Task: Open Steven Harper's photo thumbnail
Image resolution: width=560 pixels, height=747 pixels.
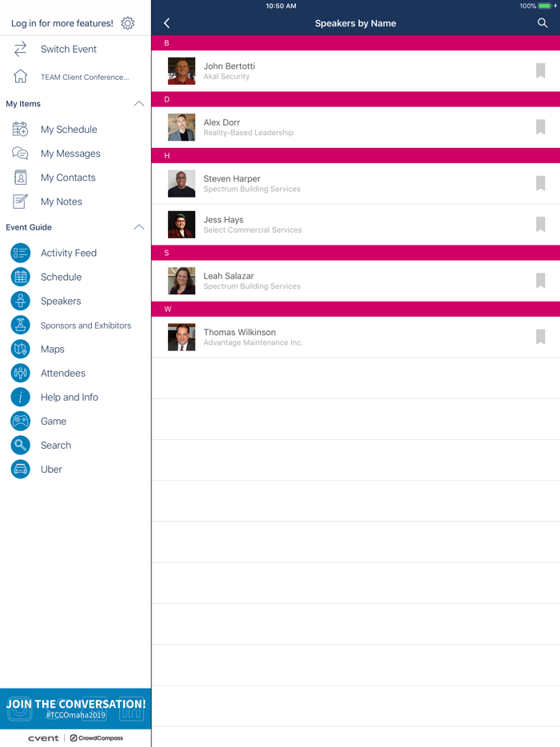Action: click(182, 183)
